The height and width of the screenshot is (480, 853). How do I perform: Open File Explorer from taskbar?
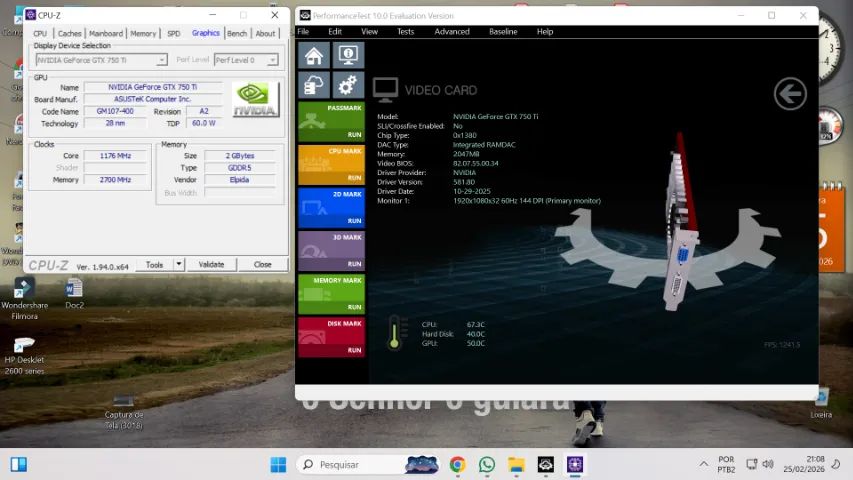[516, 465]
